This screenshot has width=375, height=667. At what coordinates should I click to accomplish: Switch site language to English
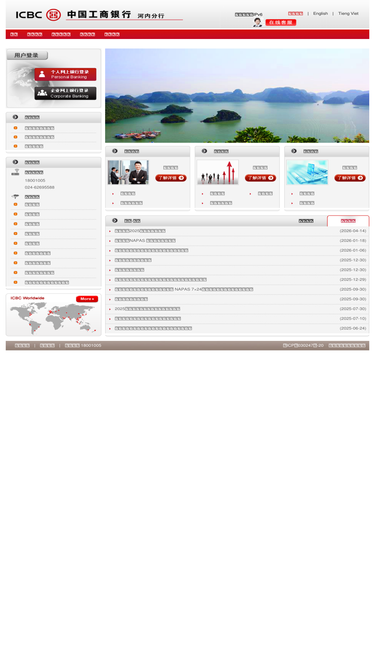(x=321, y=14)
